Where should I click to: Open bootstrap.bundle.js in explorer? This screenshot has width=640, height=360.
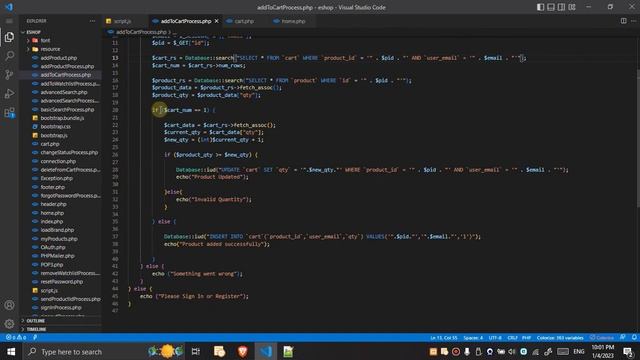(x=62, y=118)
